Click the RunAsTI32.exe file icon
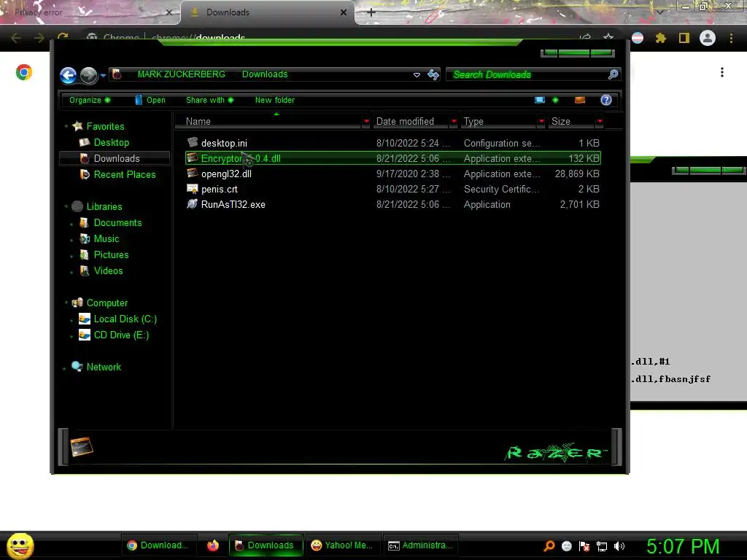 coord(193,204)
